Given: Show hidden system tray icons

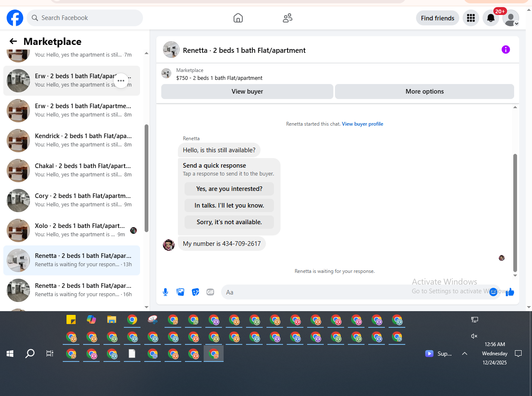Looking at the screenshot, I should [465, 354].
